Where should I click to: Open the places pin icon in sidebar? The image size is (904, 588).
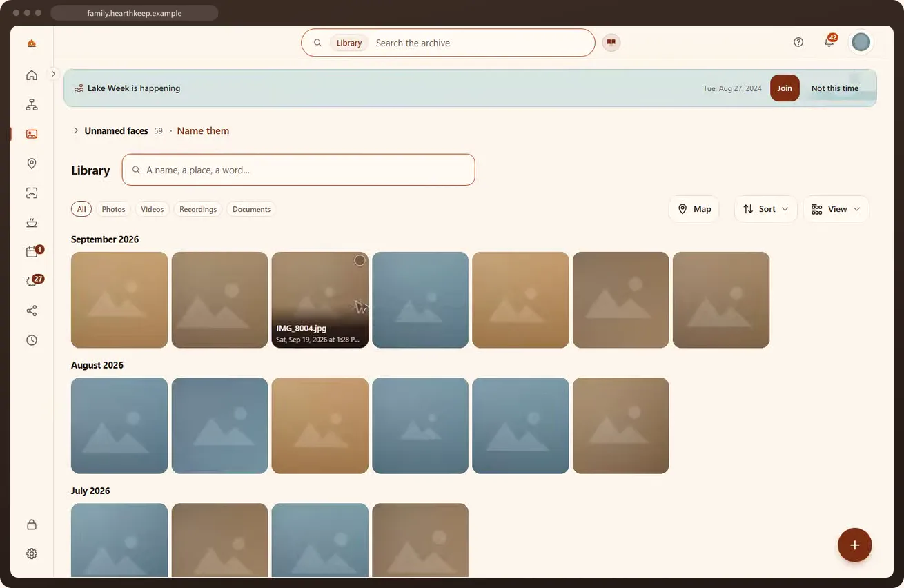click(32, 164)
